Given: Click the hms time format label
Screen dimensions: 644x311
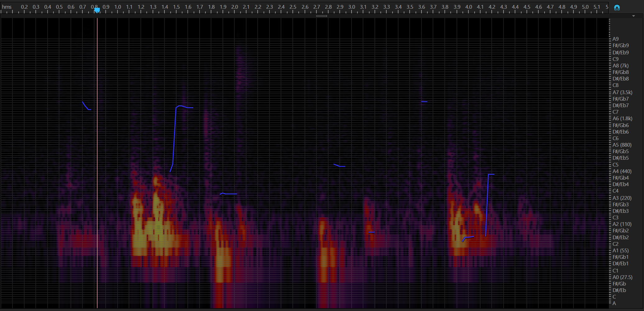Looking at the screenshot, I should [x=7, y=7].
